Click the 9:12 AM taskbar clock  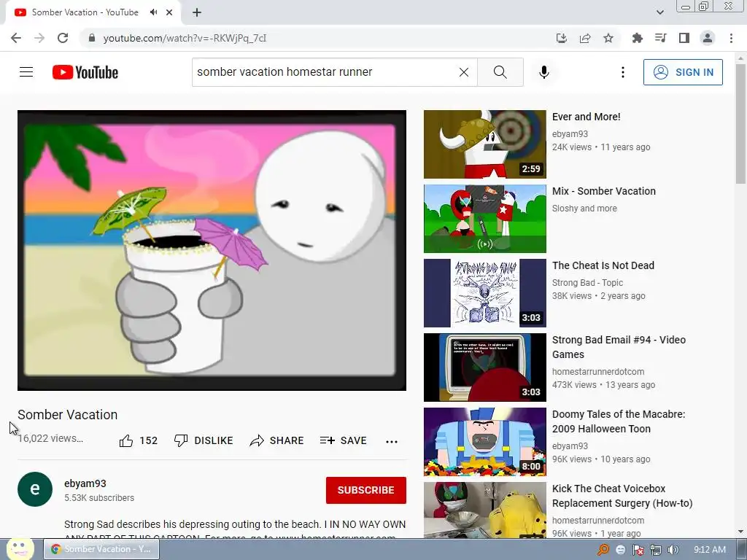[x=710, y=550]
